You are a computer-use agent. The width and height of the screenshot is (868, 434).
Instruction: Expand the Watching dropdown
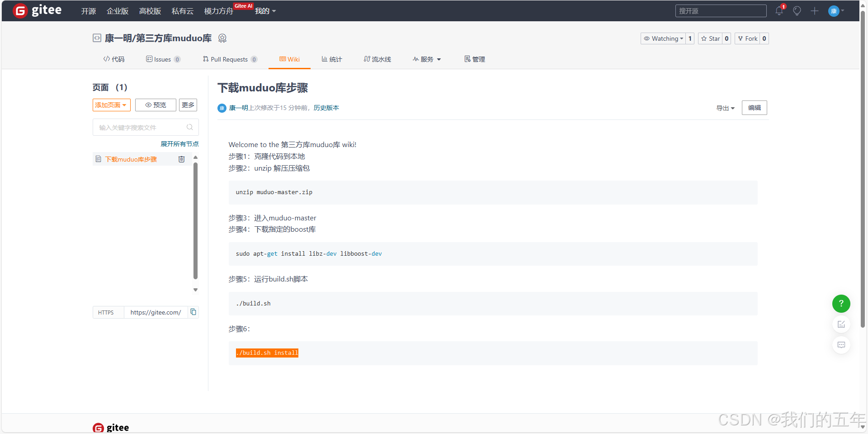click(663, 38)
